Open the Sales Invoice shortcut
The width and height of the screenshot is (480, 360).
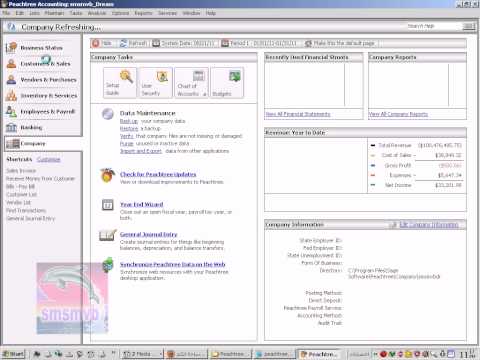[21, 171]
